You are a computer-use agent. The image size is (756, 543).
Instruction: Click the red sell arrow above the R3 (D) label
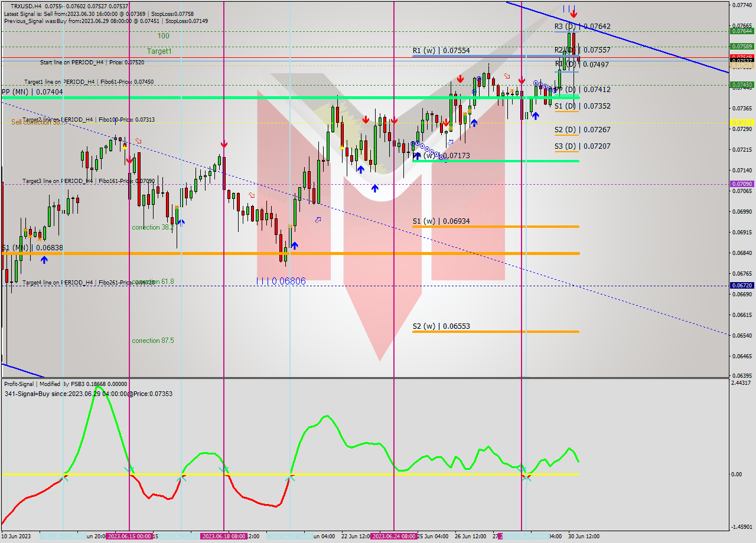pyautogui.click(x=573, y=14)
